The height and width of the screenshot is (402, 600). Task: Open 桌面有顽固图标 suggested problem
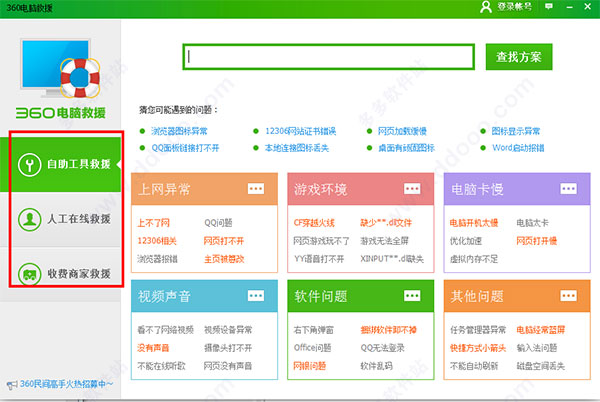(x=406, y=148)
